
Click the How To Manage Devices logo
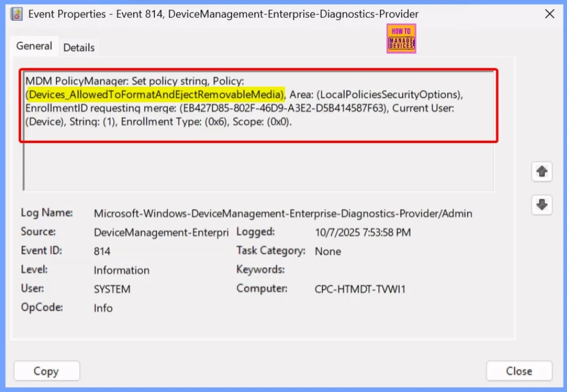tap(401, 39)
